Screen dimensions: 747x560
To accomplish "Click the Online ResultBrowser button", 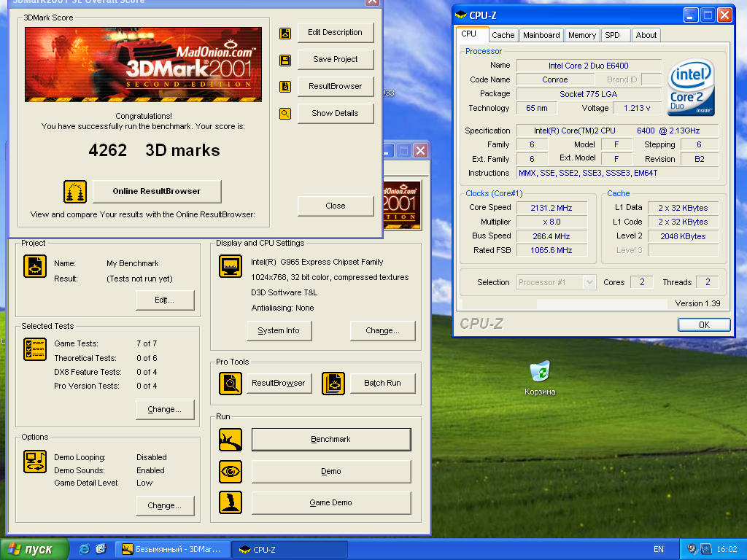I will coord(157,192).
